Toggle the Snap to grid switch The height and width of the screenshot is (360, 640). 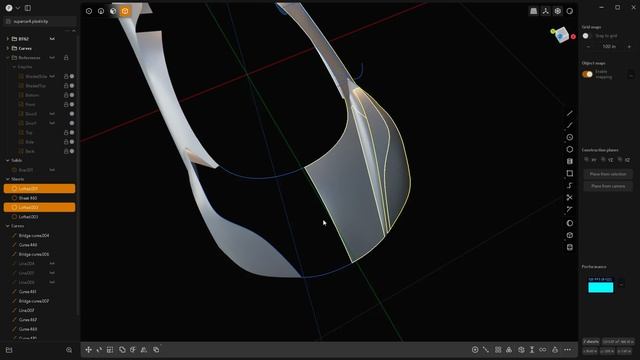pyautogui.click(x=587, y=36)
